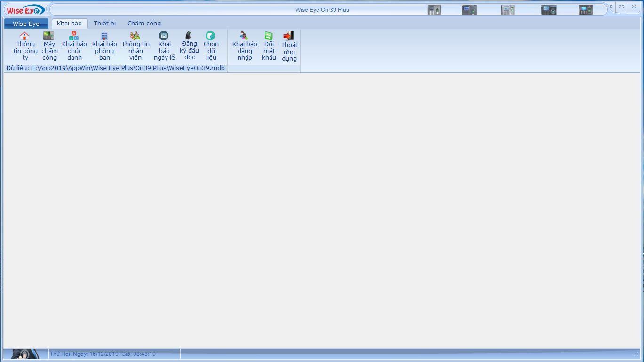
Task: Open the Wise Eye application menu
Action: pos(26,24)
